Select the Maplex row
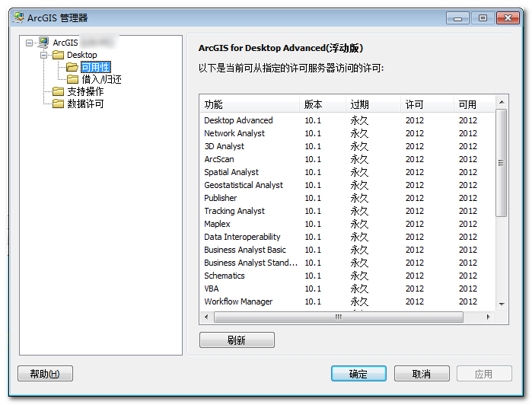Screen dimensions: 532x405 [x=347, y=224]
